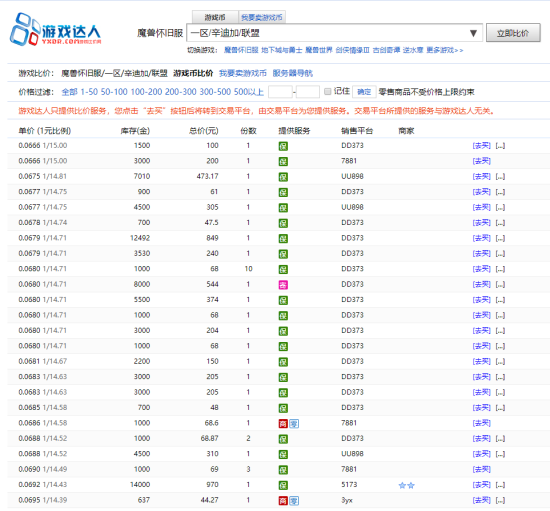Switch game to 剑侠情缘III
550x511 pixels.
coord(353,50)
